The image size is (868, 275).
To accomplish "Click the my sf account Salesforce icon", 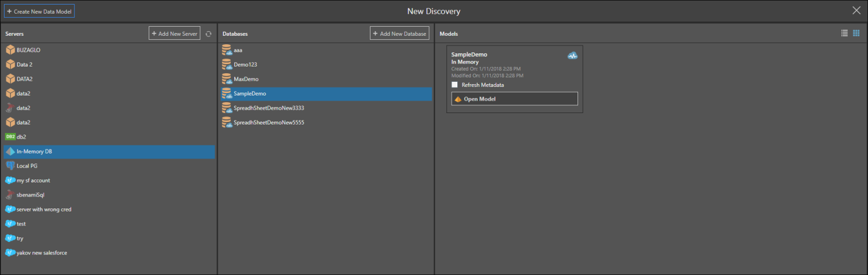I will tap(10, 181).
